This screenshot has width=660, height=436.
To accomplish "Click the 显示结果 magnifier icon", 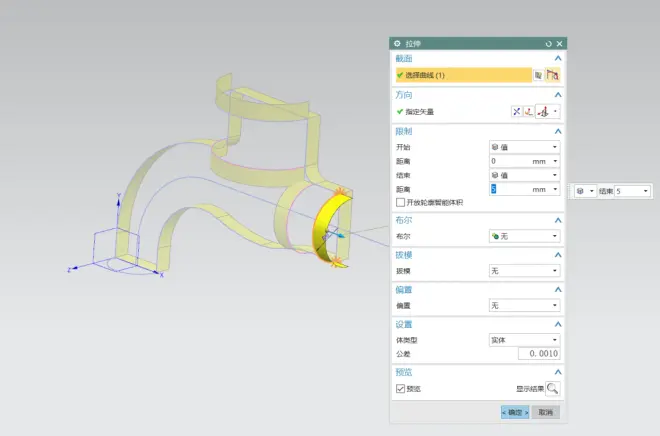I will [x=552, y=389].
